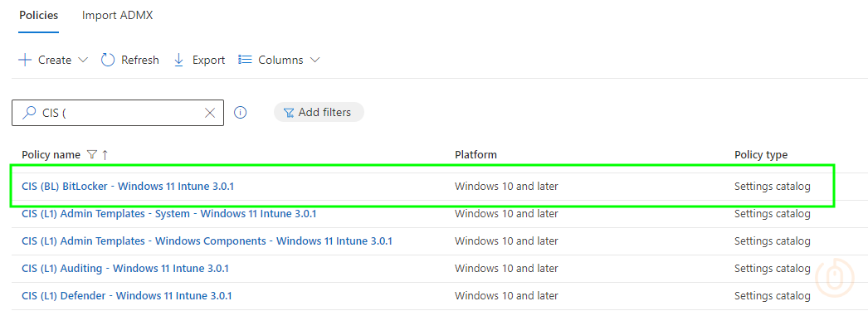Screen dimensions: 868x311
Task: Open CIS (BL) BitLocker policy link
Action: click(x=128, y=187)
